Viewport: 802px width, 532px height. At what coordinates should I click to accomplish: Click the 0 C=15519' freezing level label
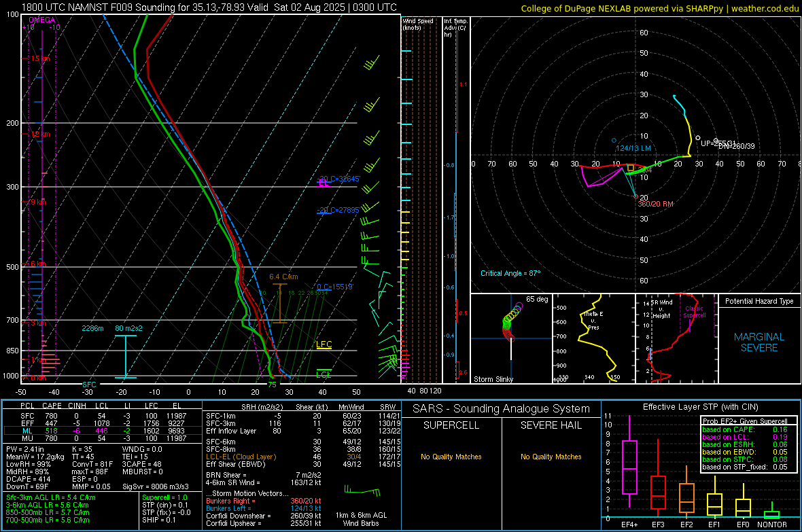[x=335, y=287]
